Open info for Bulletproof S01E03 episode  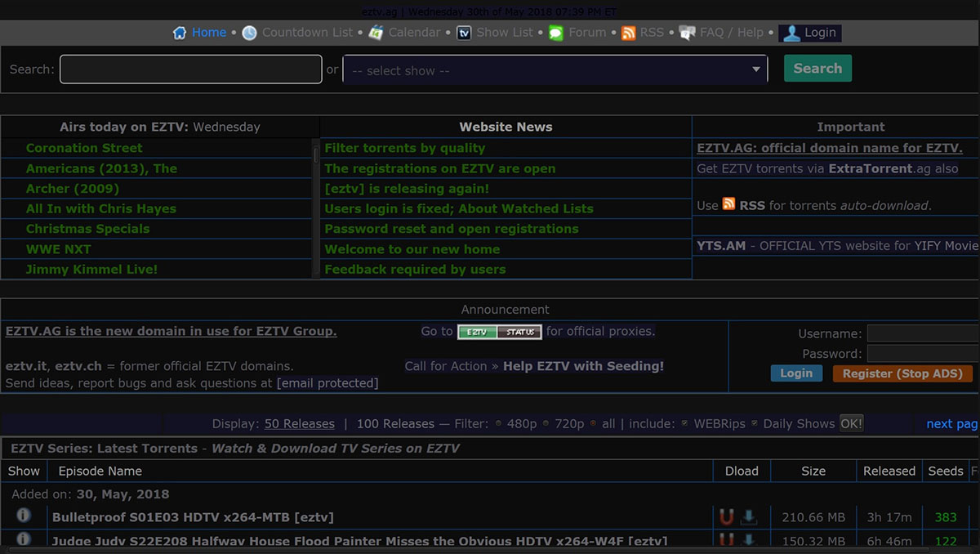click(23, 515)
